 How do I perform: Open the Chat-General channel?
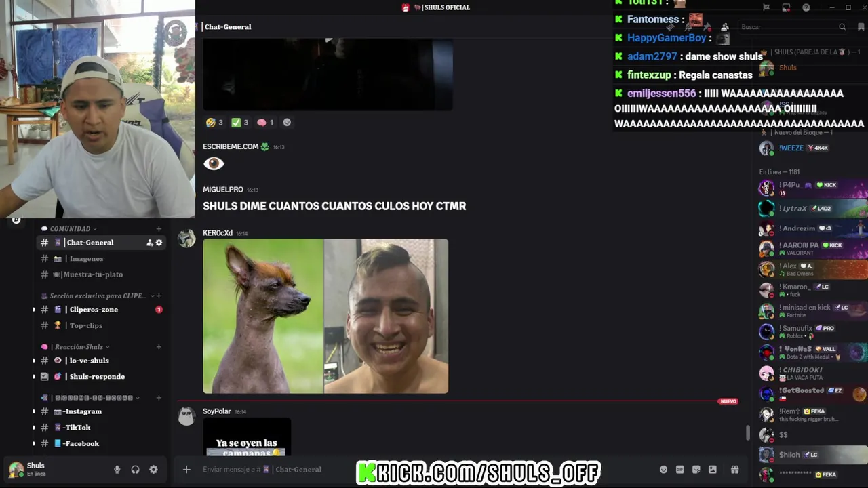(x=101, y=243)
